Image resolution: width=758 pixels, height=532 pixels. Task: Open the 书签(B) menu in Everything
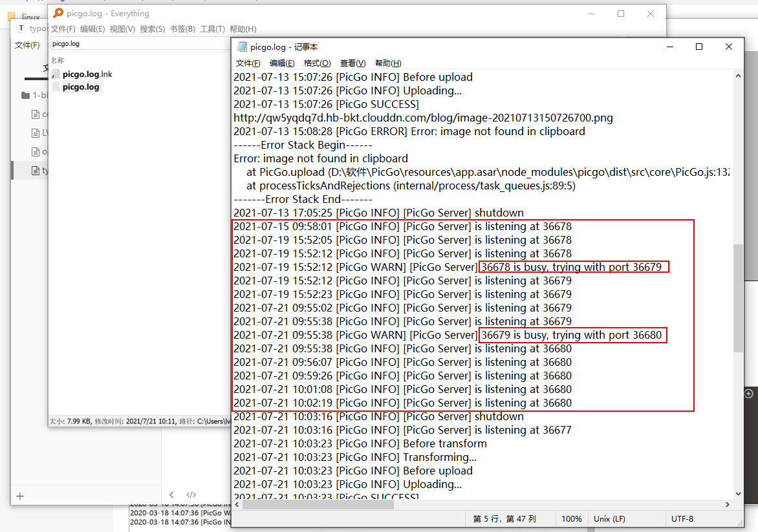click(182, 29)
